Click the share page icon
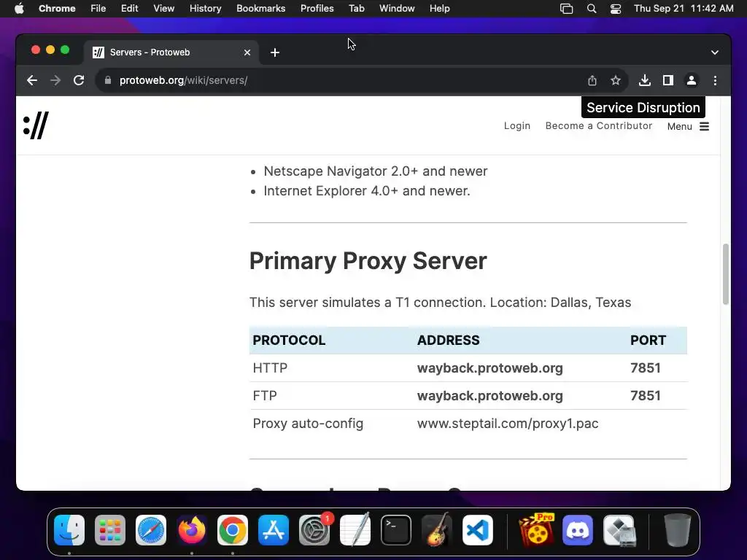The height and width of the screenshot is (560, 747). 592,80
